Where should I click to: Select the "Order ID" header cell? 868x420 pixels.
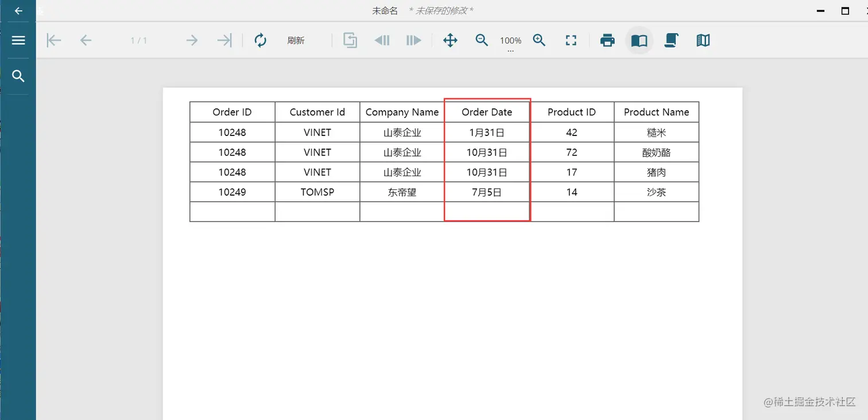coord(232,112)
